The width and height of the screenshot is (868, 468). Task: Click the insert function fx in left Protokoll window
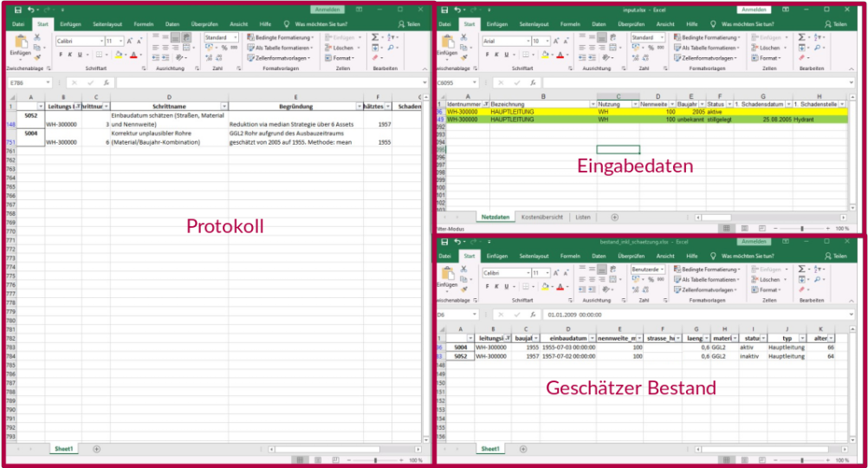click(107, 82)
